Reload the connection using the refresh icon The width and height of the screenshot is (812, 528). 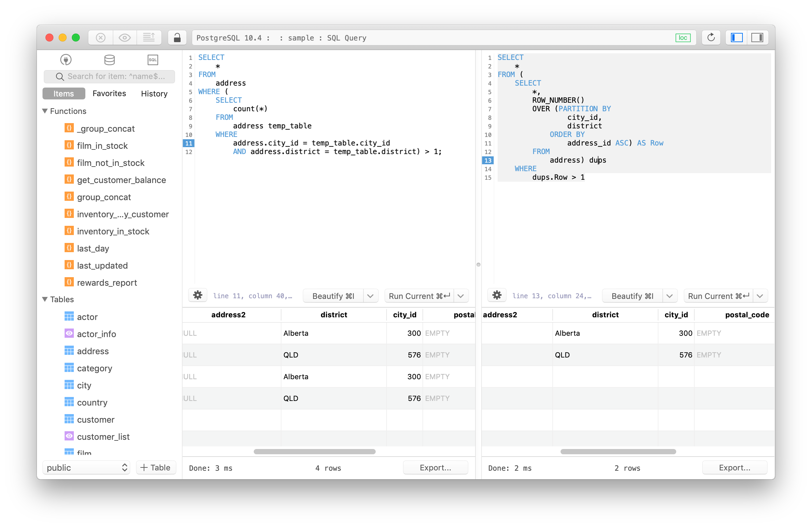[711, 38]
